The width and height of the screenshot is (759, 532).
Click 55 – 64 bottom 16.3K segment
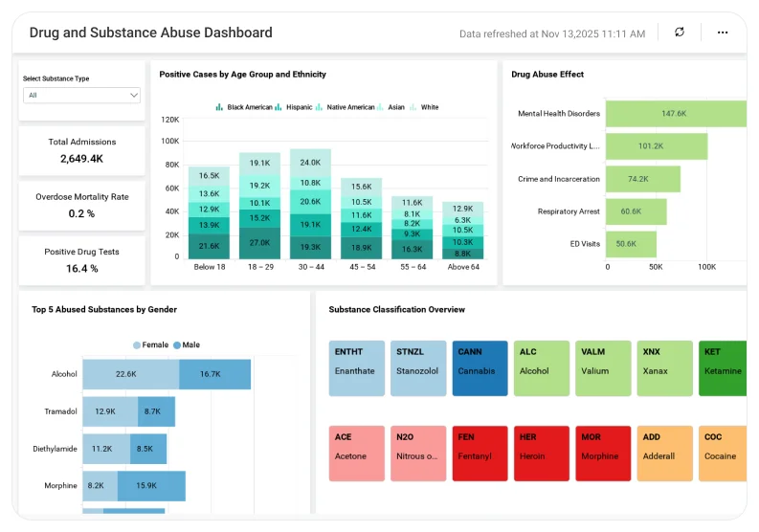pyautogui.click(x=412, y=250)
